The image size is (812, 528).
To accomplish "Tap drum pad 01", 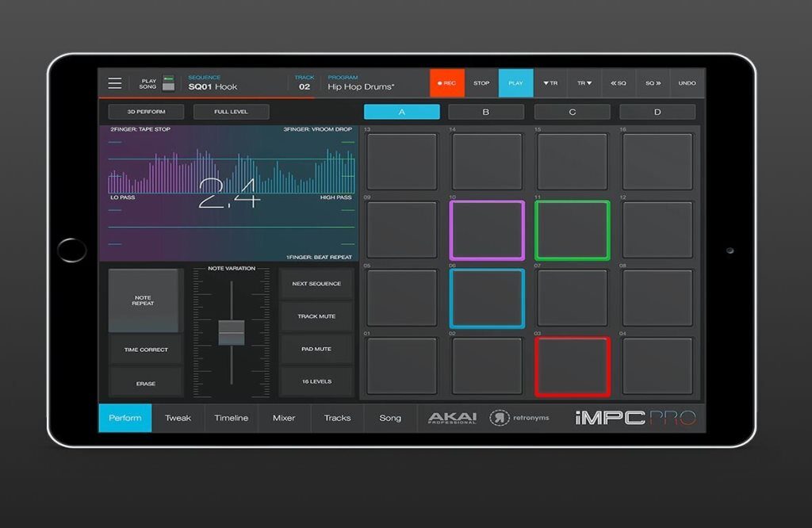I will click(402, 366).
